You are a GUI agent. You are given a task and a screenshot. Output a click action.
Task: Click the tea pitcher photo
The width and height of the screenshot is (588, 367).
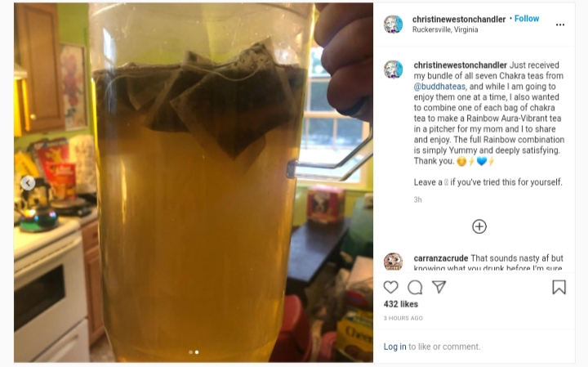(194, 182)
